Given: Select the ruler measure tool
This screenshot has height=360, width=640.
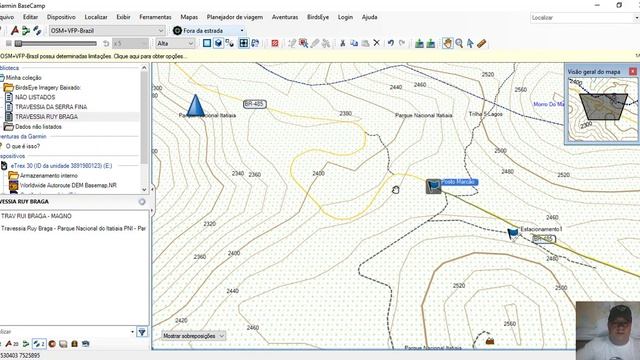Looking at the screenshot, I should pyautogui.click(x=482, y=43).
